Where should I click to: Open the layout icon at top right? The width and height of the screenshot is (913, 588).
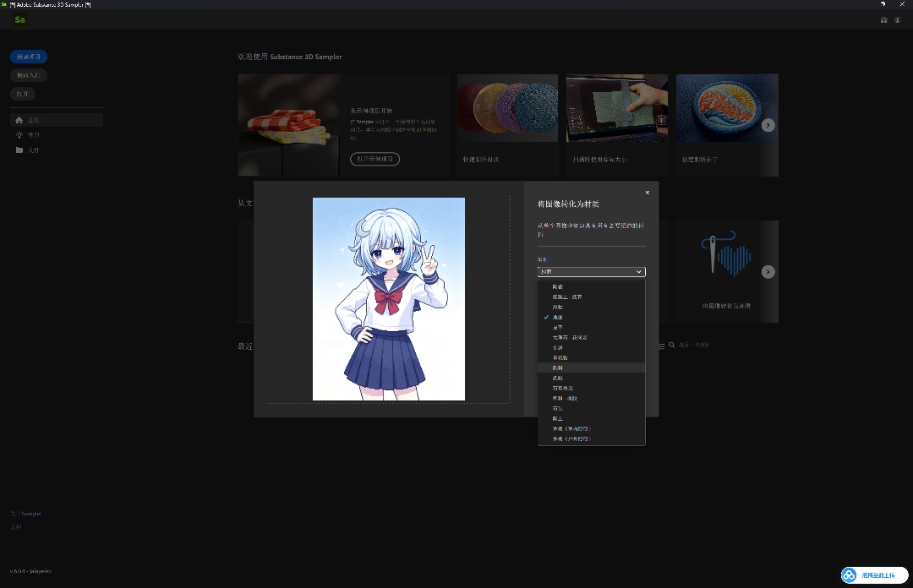click(x=884, y=19)
